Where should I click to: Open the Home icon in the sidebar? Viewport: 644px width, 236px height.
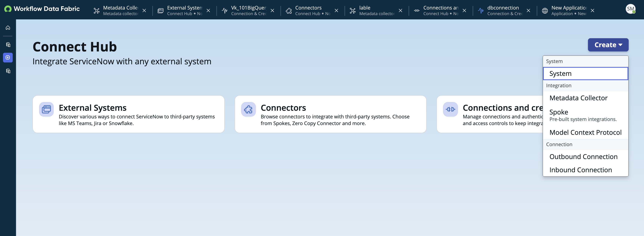(x=8, y=28)
